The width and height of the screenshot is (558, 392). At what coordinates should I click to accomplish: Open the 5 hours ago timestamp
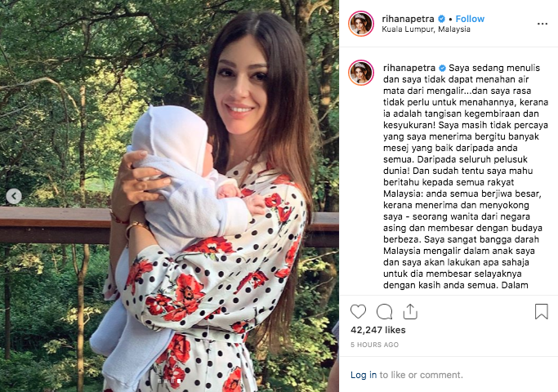pyautogui.click(x=374, y=345)
